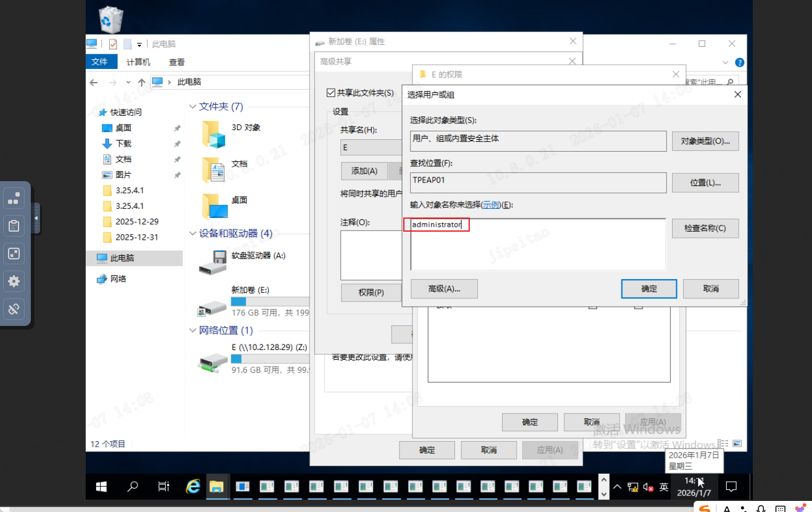Open the gear settings icon on floating sidebar

point(14,282)
